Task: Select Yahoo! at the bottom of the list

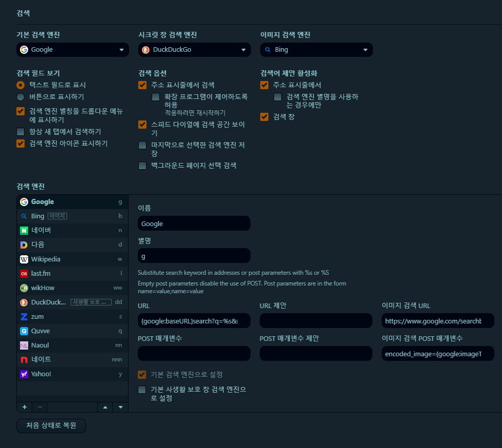Action: click(51, 374)
